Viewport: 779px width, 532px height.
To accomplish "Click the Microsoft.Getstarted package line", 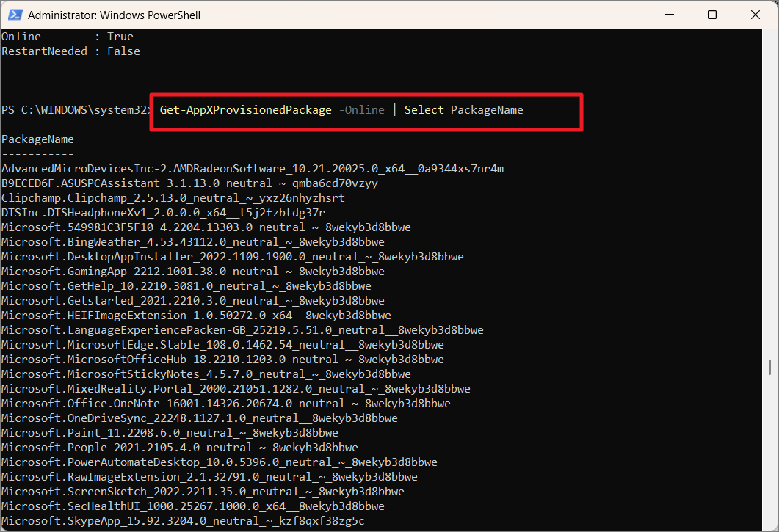I will click(193, 301).
